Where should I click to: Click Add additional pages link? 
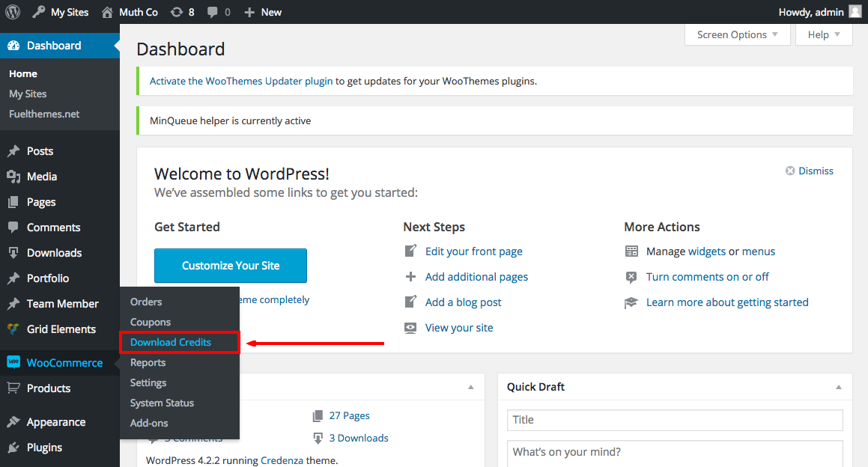click(x=476, y=277)
